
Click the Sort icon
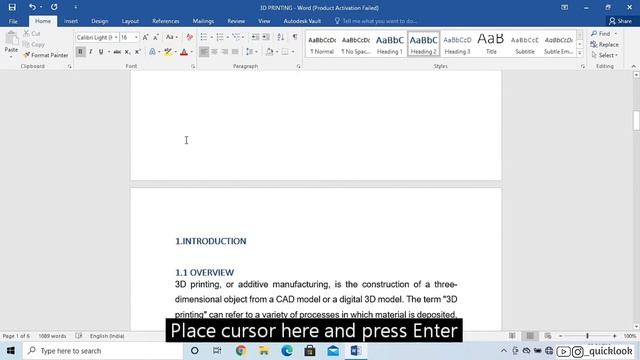280,37
